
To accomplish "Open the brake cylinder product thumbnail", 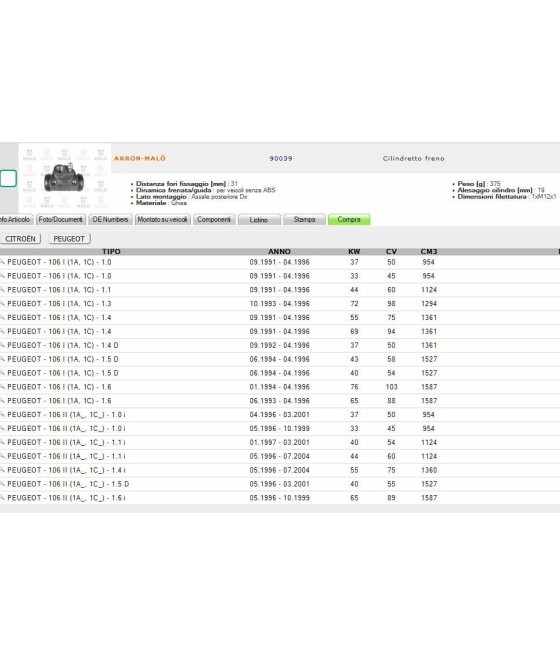I will point(64,178).
